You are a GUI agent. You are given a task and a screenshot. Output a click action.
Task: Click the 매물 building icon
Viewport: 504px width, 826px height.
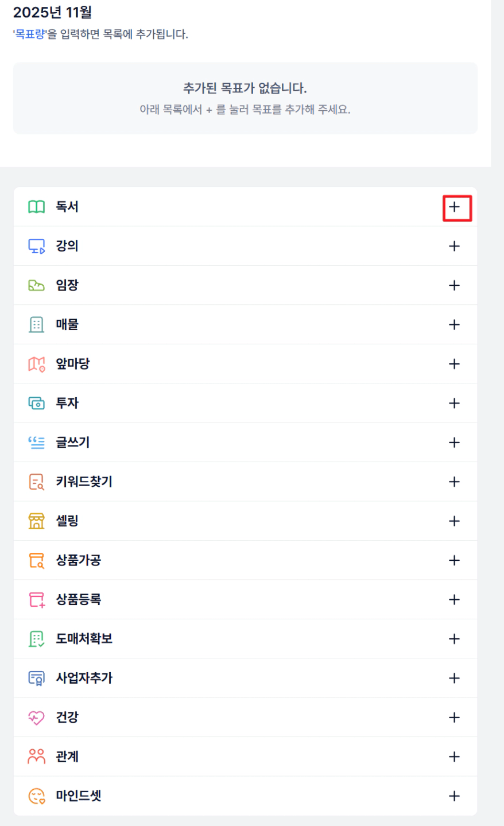pos(37,325)
